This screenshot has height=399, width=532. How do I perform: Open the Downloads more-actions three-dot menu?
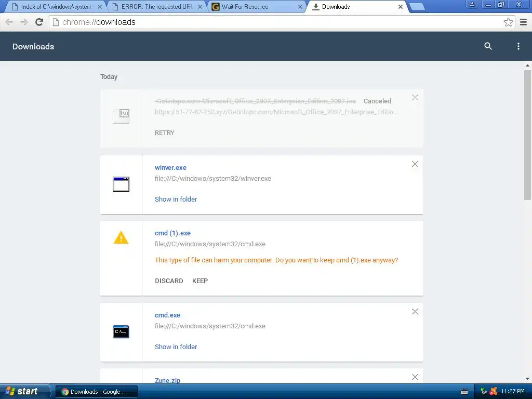(x=518, y=46)
